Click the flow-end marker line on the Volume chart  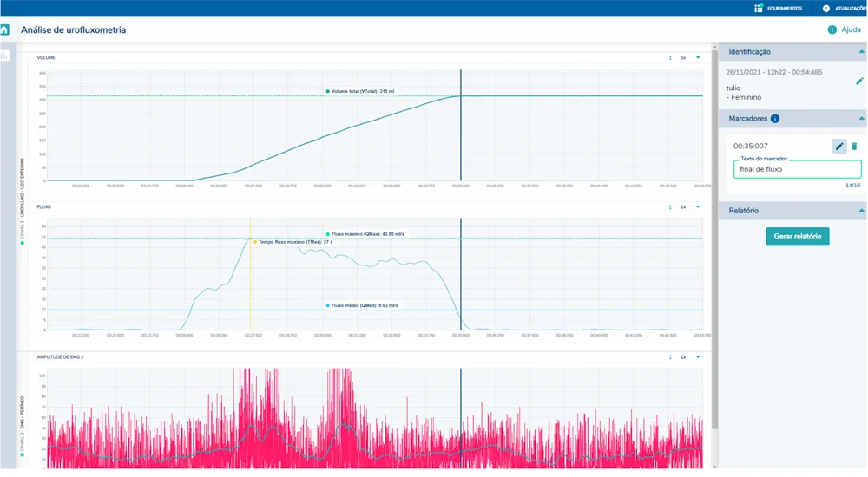[x=461, y=125]
